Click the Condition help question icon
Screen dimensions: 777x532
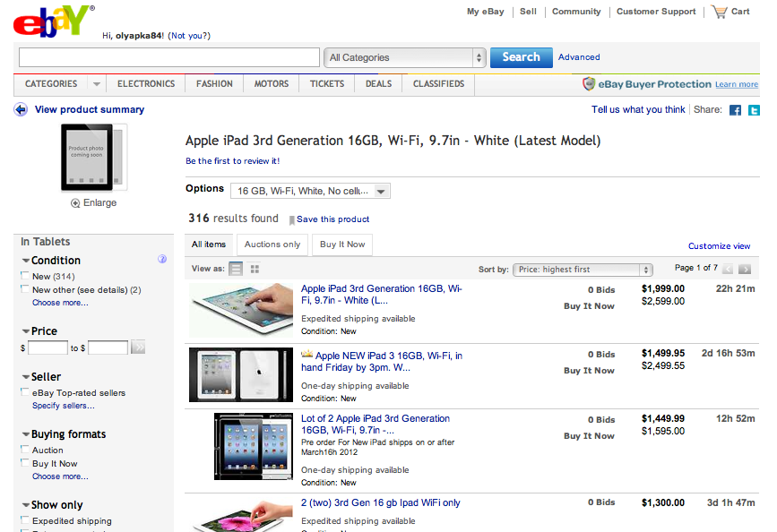162,260
